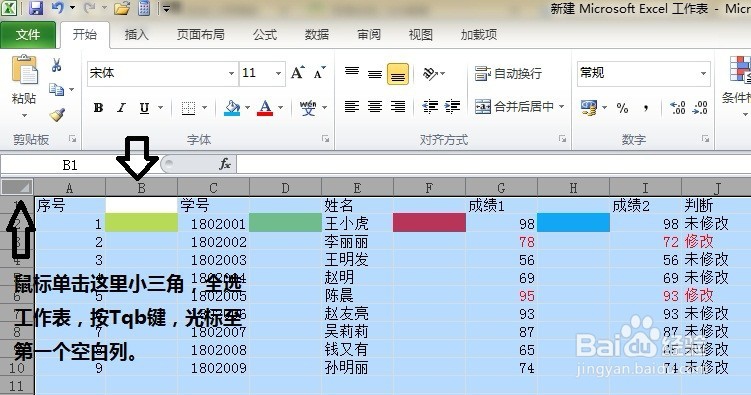Click the Undo arrow icon

point(57,8)
